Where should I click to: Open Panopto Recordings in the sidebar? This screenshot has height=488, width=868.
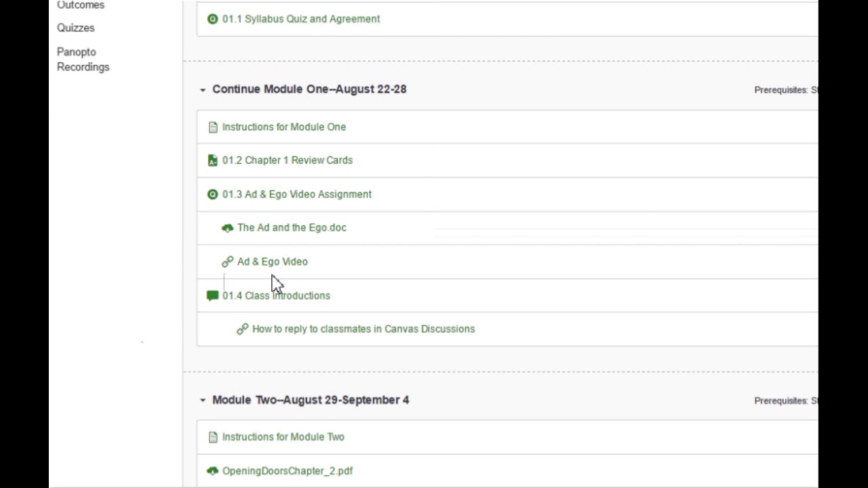[x=83, y=60]
